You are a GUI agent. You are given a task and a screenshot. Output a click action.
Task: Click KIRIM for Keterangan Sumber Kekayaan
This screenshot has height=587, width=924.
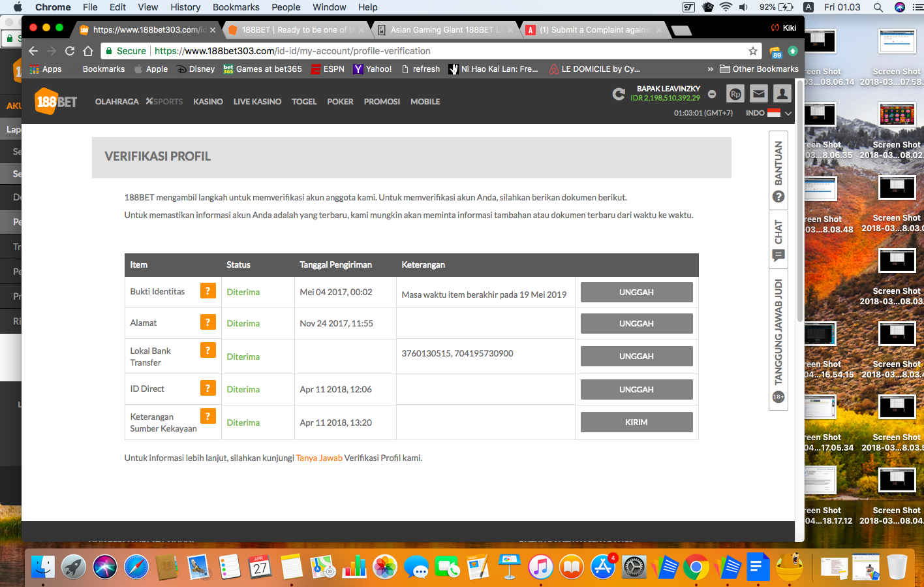[x=636, y=422]
